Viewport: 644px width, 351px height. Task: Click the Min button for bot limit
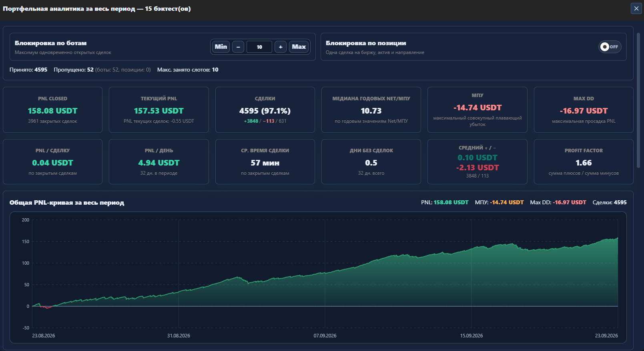point(221,47)
